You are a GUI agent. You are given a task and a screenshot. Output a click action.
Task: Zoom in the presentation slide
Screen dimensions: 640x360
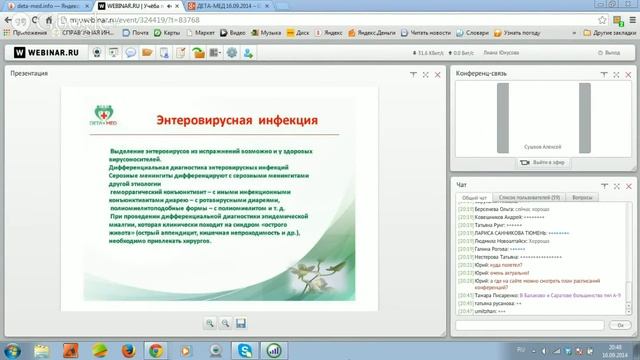210,323
